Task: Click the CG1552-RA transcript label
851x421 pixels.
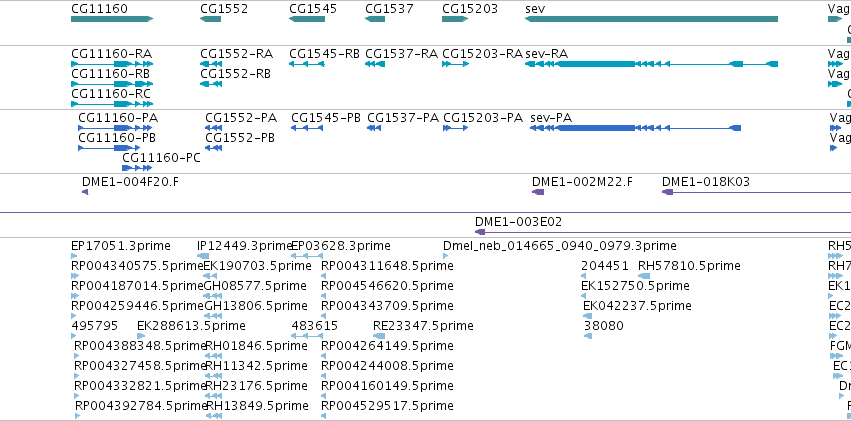Action: [x=237, y=54]
